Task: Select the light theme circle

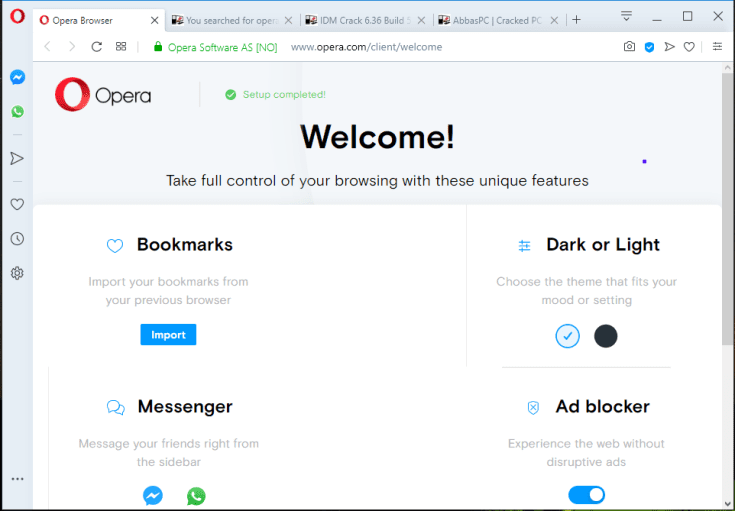Action: tap(568, 336)
